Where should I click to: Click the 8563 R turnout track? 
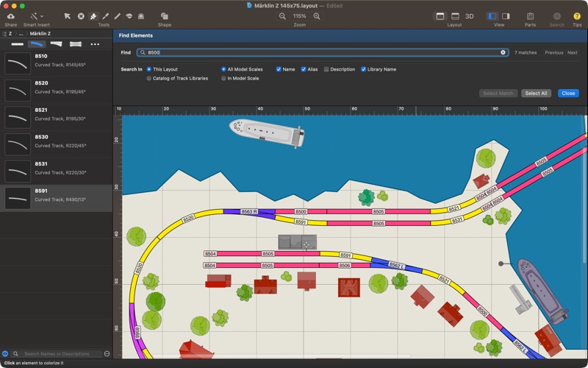click(x=249, y=212)
